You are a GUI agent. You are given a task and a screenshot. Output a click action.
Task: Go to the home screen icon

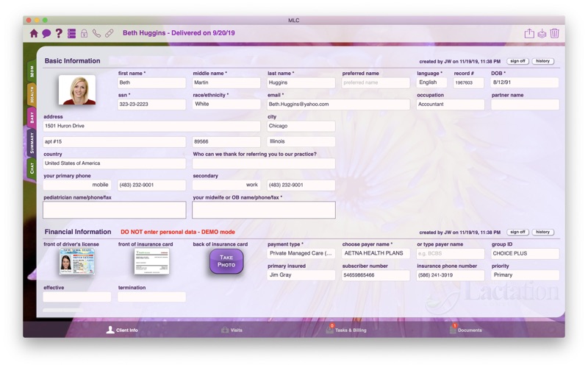point(34,33)
